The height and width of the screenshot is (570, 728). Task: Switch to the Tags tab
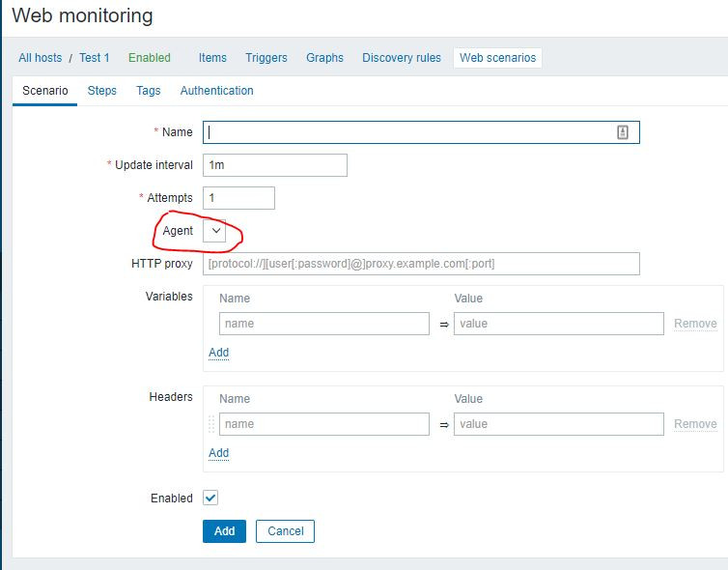[x=149, y=91]
